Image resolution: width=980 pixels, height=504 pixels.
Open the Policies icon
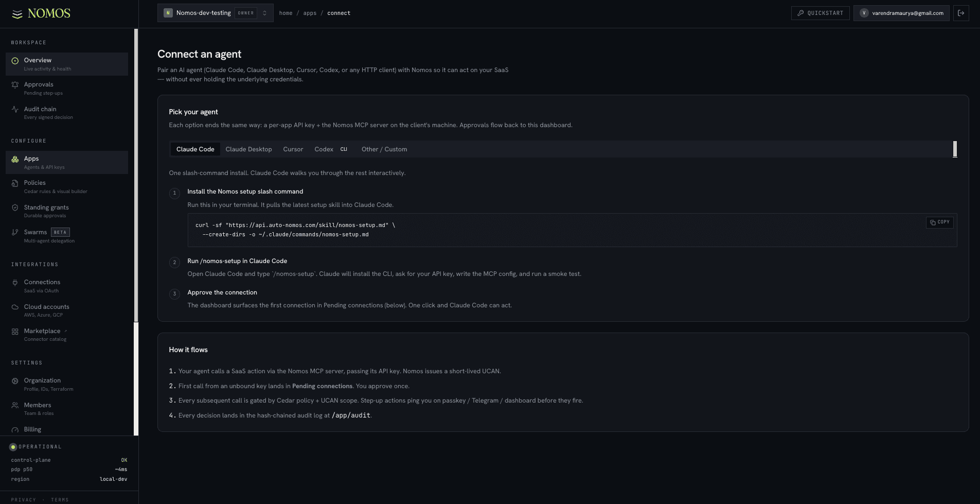pos(15,183)
